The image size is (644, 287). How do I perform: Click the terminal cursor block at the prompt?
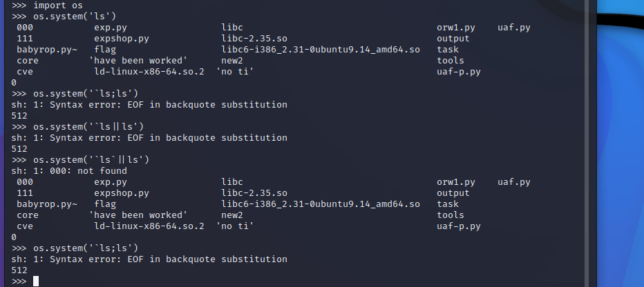click(36, 281)
